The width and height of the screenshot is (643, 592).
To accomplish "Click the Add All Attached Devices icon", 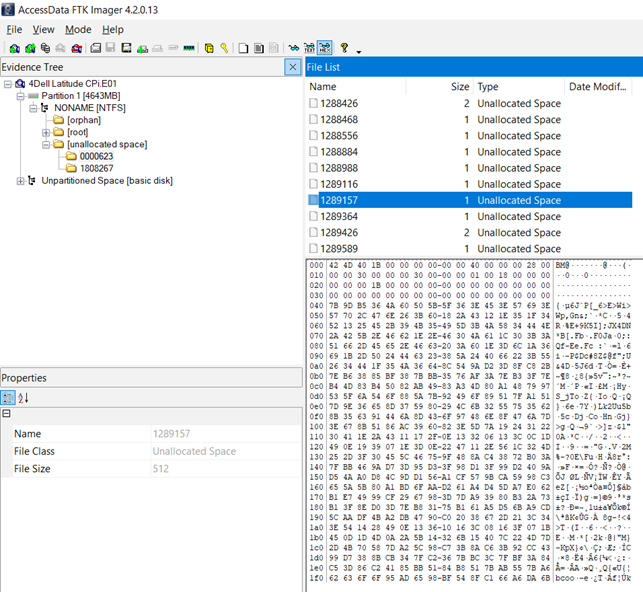I will (x=30, y=48).
